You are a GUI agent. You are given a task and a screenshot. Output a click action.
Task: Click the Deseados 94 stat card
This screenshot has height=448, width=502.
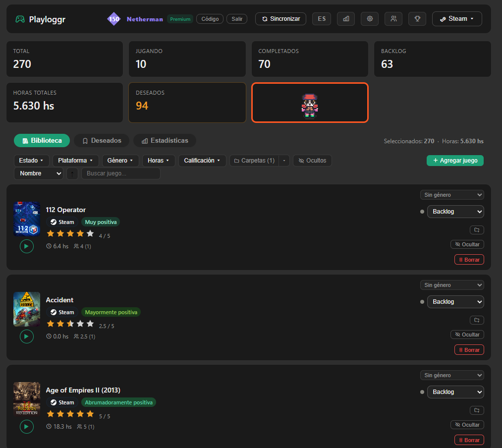[x=187, y=103]
